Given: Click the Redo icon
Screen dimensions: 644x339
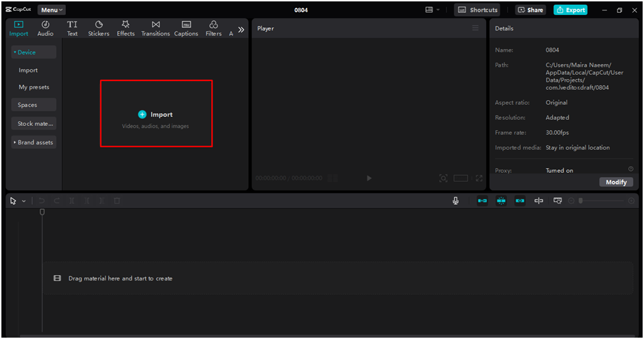Looking at the screenshot, I should pos(57,201).
